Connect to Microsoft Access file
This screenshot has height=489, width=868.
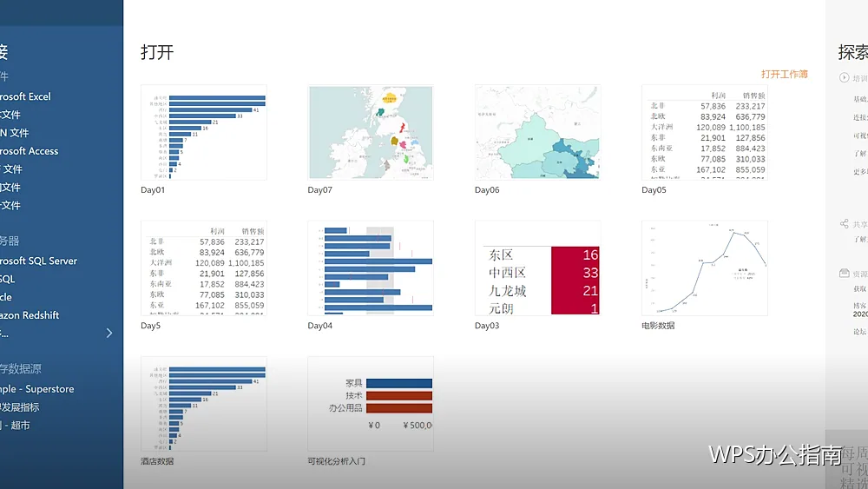[29, 150]
